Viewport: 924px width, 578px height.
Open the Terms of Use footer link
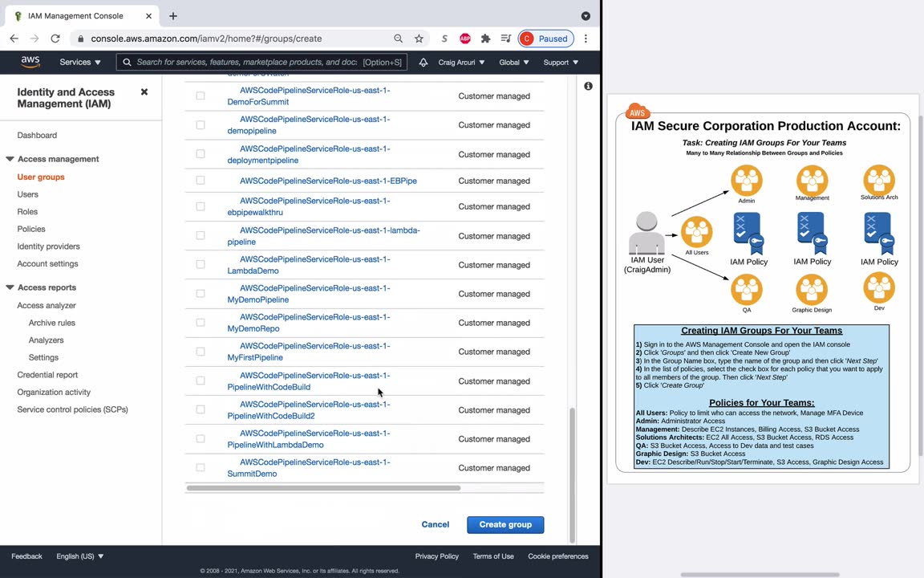(493, 556)
